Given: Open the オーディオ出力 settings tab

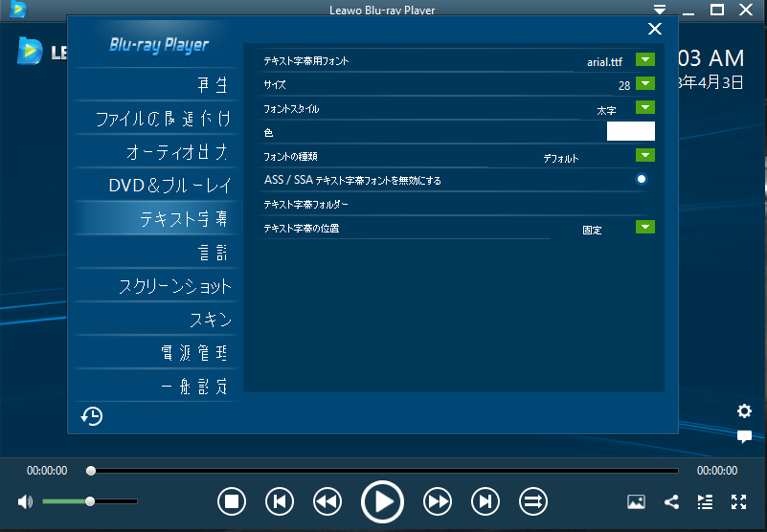Looking at the screenshot, I should click(156, 152).
